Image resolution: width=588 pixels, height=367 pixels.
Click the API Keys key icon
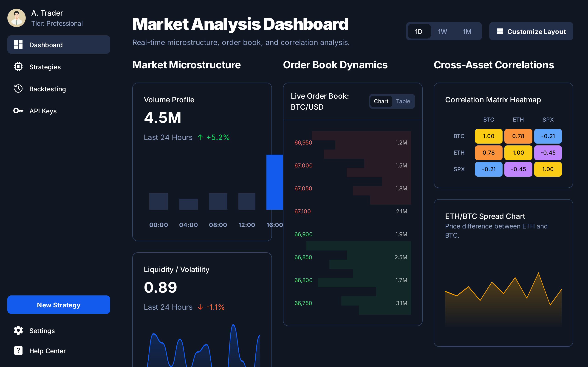pyautogui.click(x=18, y=111)
